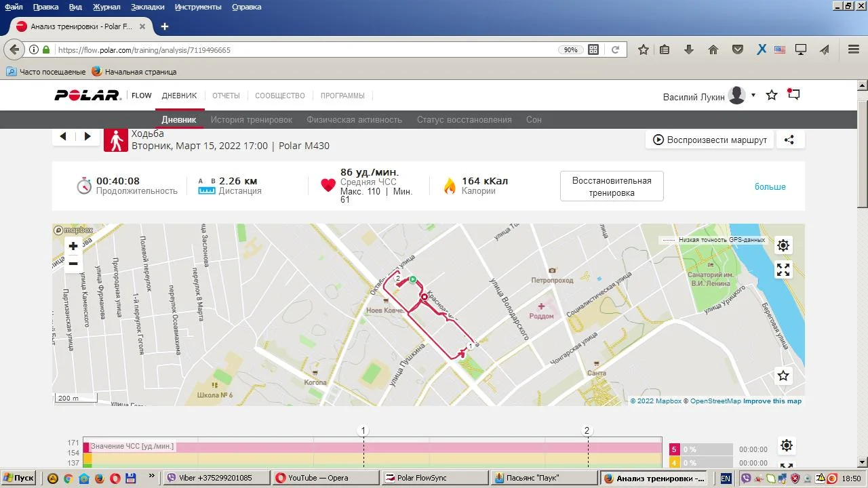Switch to the ПРОГРАММЫ section

[x=342, y=96]
